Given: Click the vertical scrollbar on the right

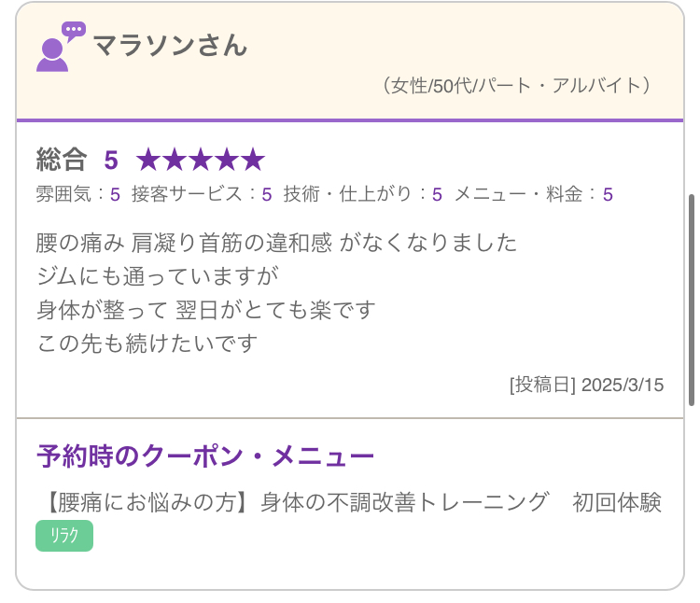Looking at the screenshot, I should tap(692, 299).
